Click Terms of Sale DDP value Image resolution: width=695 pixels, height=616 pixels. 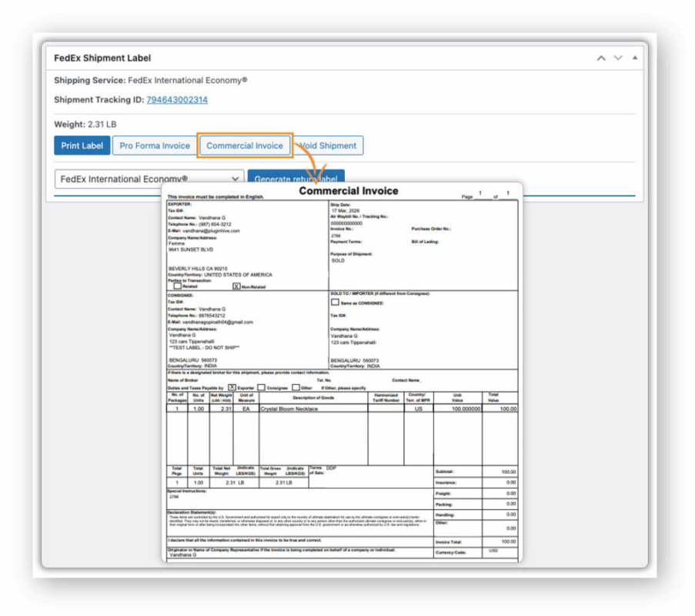click(x=331, y=468)
